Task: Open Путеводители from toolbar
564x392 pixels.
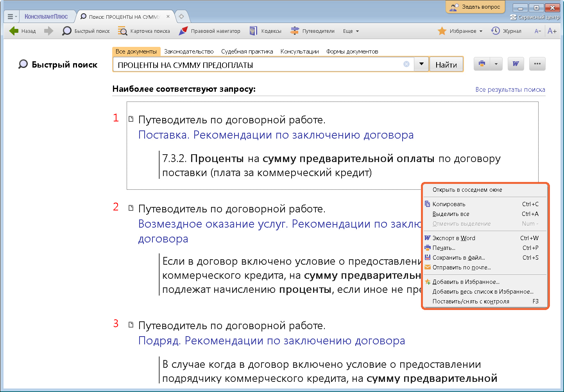Action: point(312,31)
